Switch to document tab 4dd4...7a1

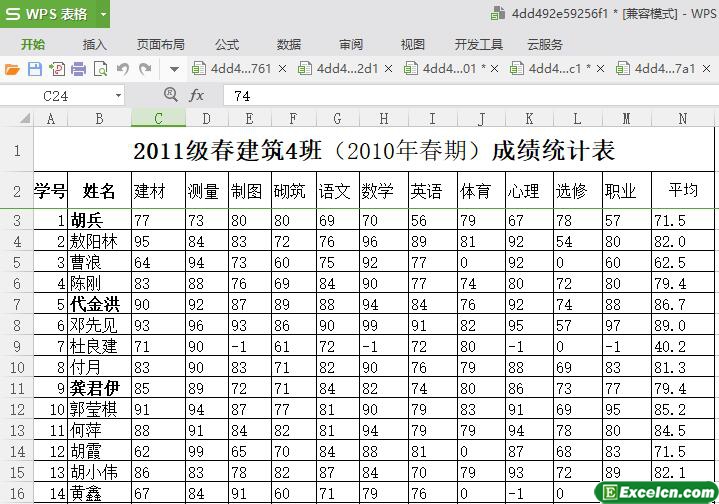[657, 69]
